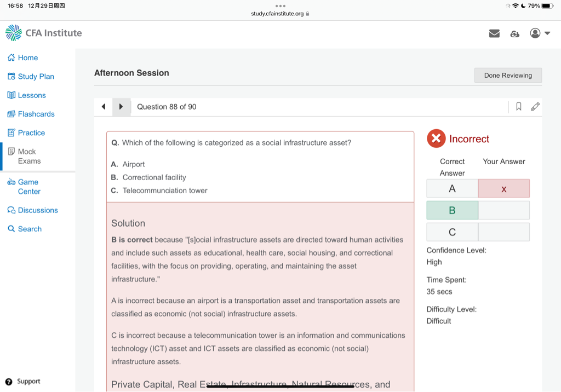Click the Flashcards icon

12,114
